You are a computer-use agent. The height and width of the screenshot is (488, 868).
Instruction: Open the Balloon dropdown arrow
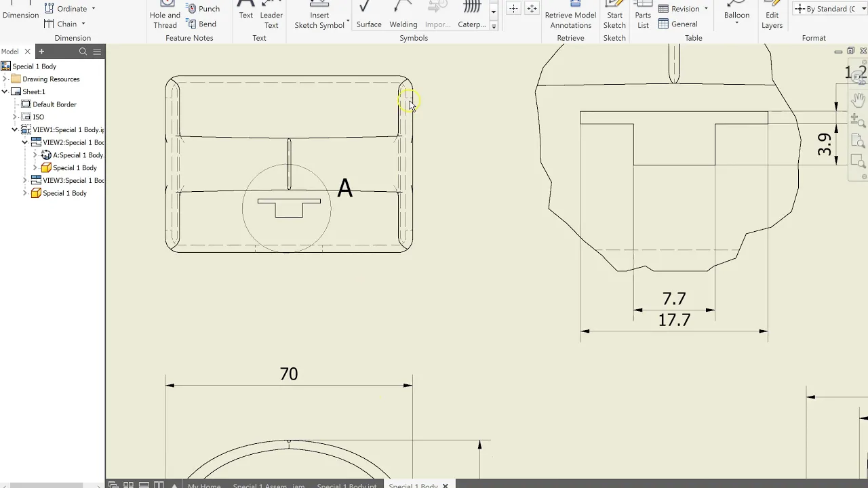click(736, 23)
